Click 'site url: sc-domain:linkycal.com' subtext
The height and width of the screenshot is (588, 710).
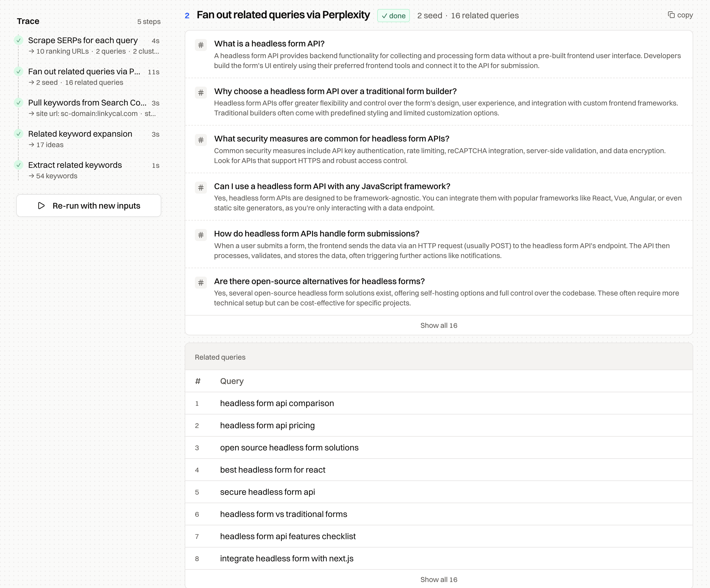[x=87, y=114]
